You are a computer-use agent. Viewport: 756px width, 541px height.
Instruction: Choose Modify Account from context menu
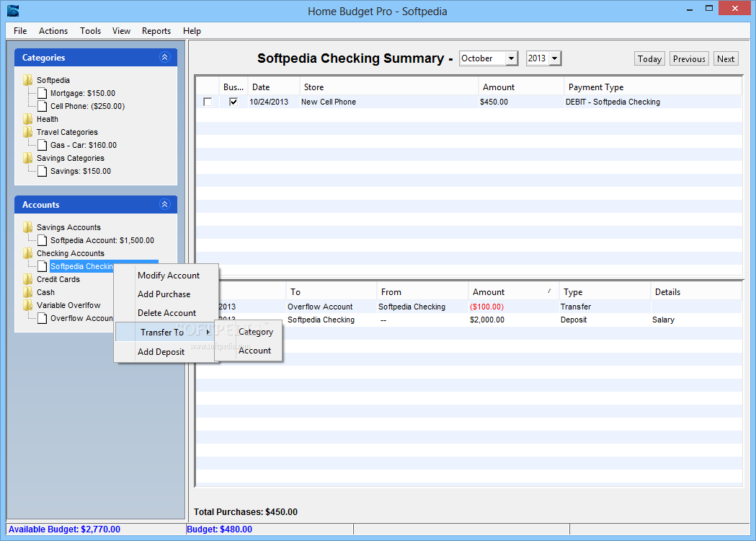(x=167, y=276)
